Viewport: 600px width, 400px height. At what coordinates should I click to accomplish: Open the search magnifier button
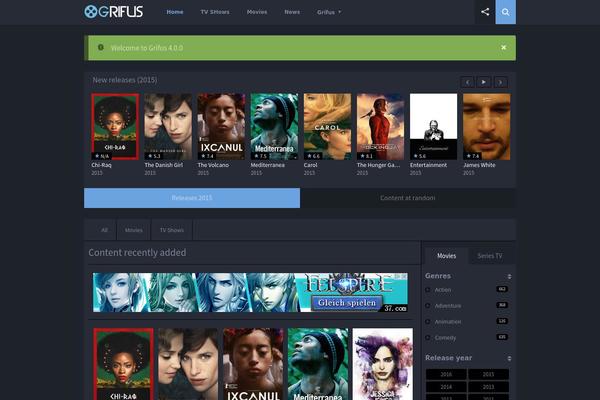tap(505, 12)
